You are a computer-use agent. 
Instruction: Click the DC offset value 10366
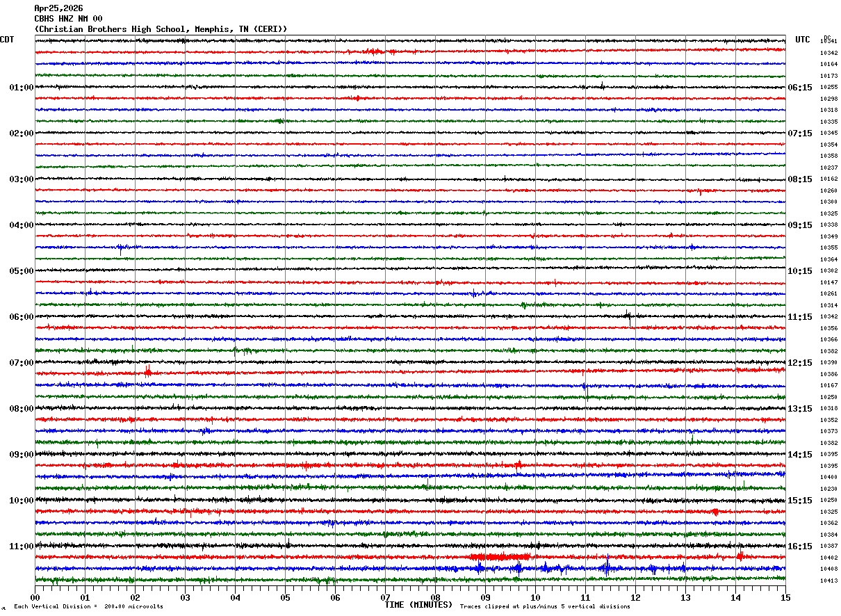[x=828, y=340]
